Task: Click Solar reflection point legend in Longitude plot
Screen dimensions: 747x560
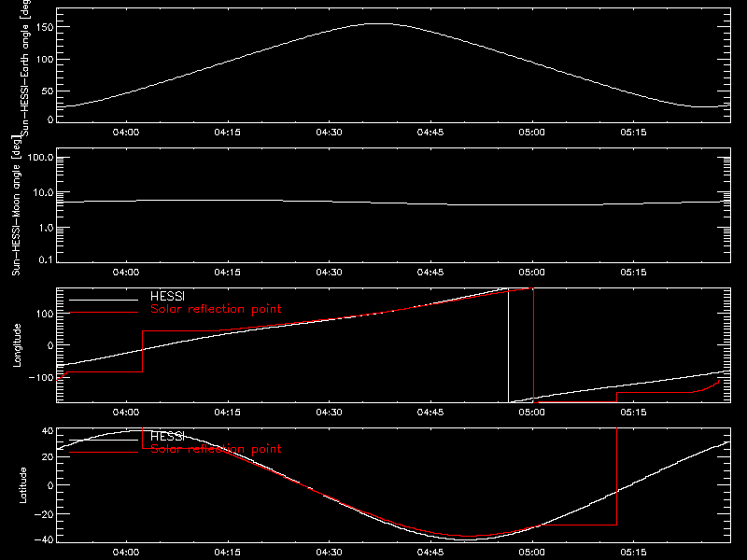Action: pos(216,309)
